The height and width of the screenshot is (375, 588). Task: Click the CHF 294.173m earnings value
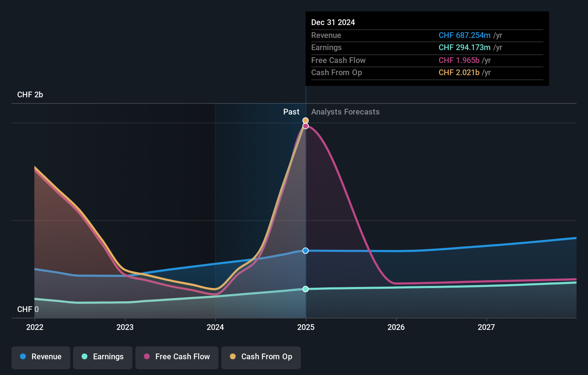[464, 47]
